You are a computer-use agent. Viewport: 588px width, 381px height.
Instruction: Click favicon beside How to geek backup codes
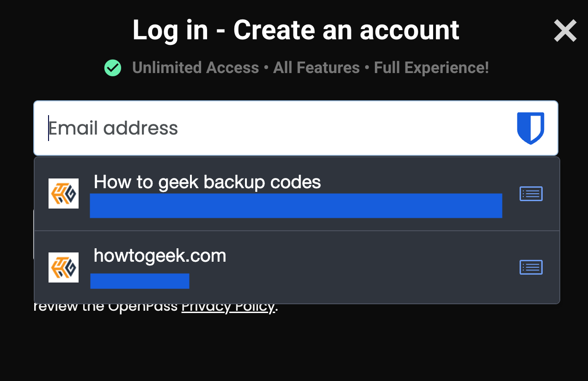[x=63, y=193]
